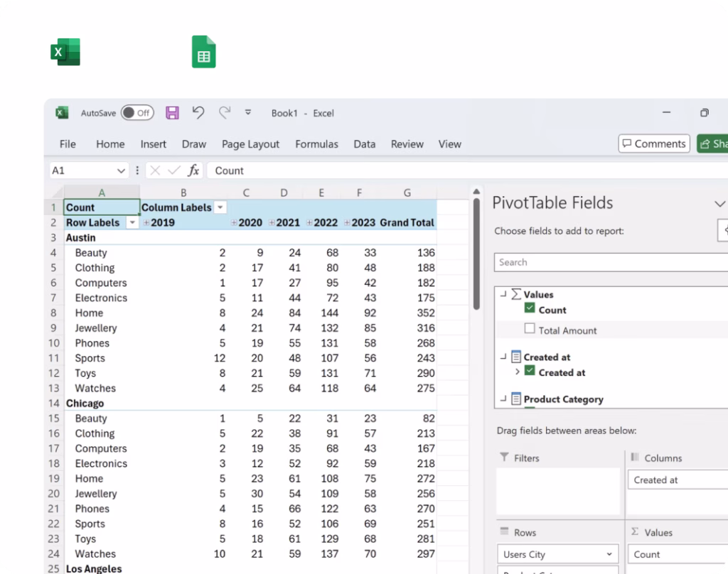Expand the 2019 column group plus icon
Screen dimensions: 728x574
(146, 223)
